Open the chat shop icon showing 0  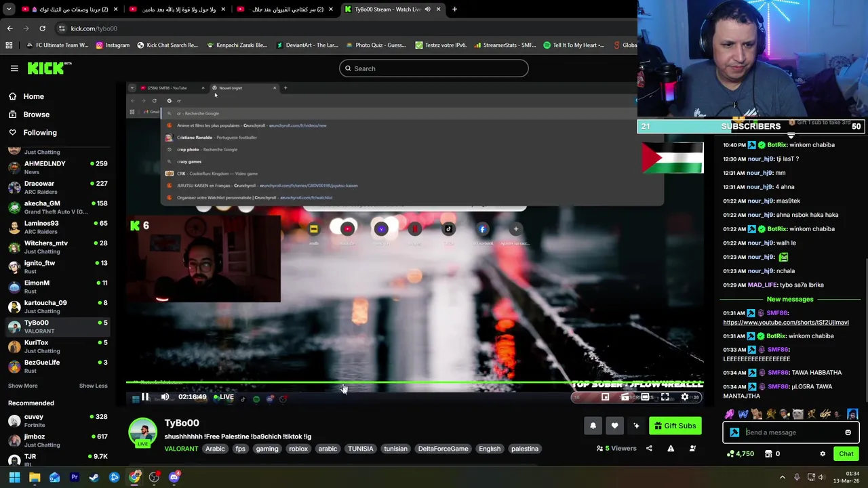[x=772, y=454]
